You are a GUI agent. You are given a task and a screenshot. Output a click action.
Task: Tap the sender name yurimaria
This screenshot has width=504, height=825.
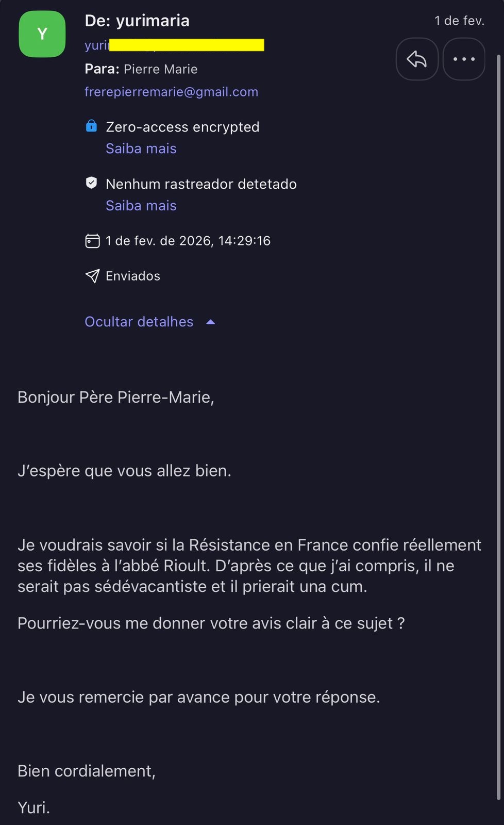153,21
